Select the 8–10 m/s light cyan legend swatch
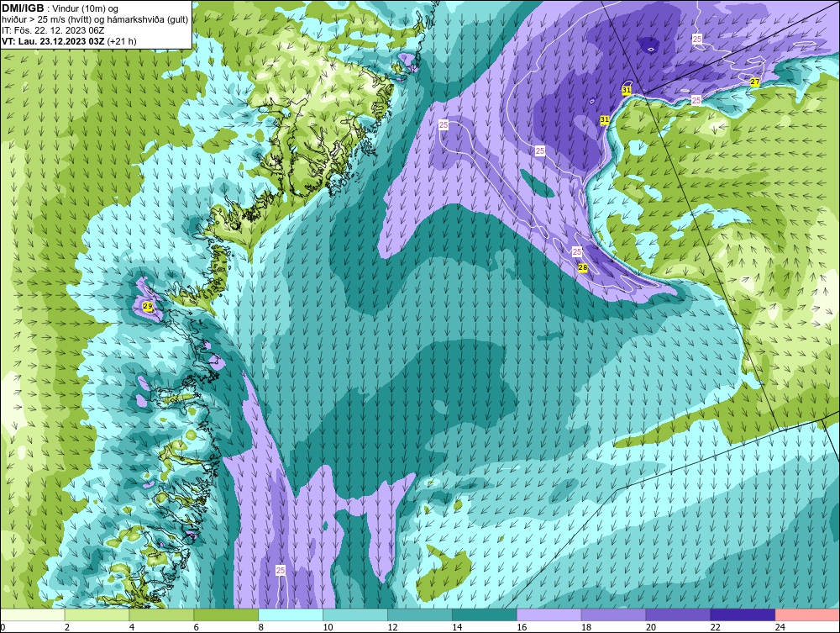This screenshot has height=633, width=840. (291, 615)
